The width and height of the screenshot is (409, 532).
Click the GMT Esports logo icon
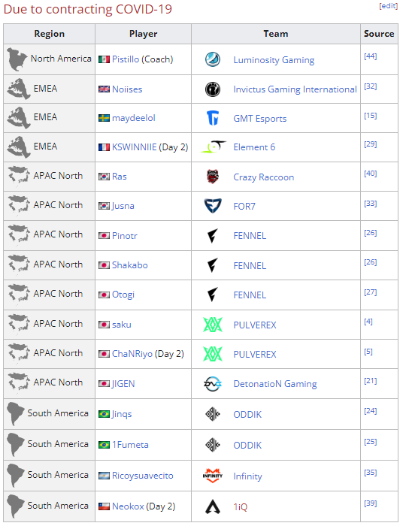point(213,118)
